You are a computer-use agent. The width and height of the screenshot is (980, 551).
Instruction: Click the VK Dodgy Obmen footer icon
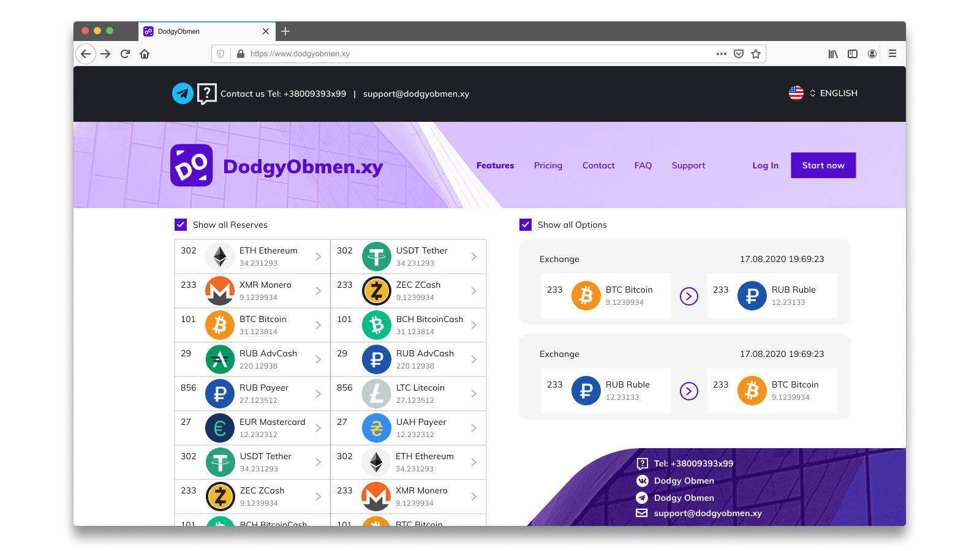pos(642,481)
